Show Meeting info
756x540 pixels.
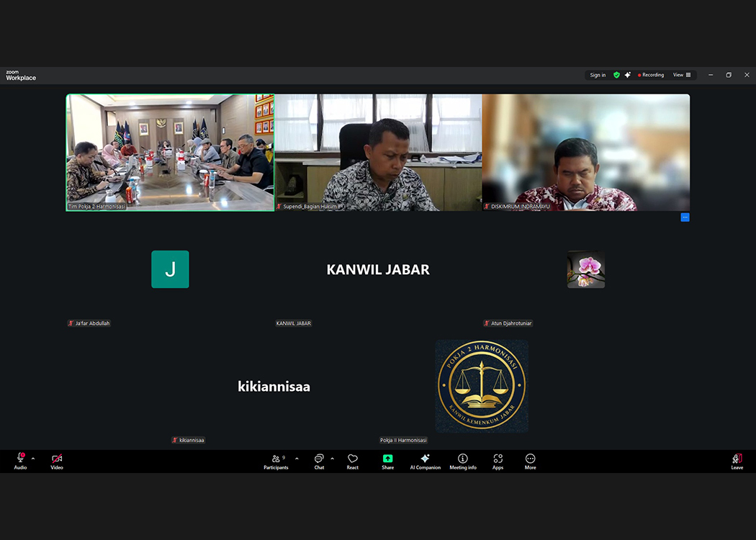coord(463,462)
